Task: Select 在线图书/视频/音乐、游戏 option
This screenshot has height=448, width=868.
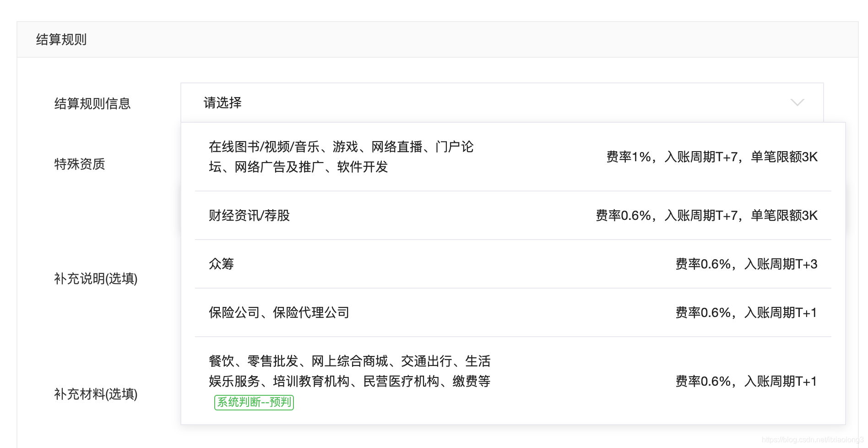Action: 513,157
